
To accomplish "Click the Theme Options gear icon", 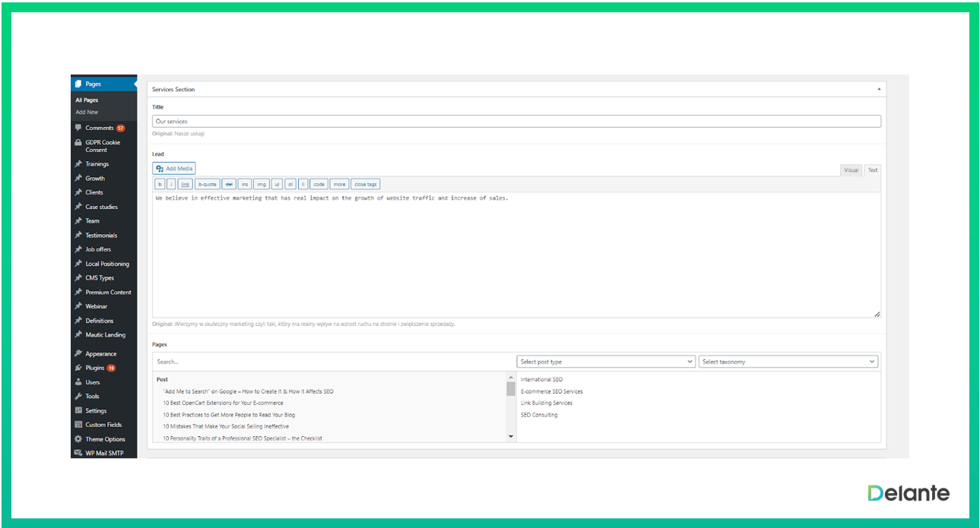I will pyautogui.click(x=78, y=439).
